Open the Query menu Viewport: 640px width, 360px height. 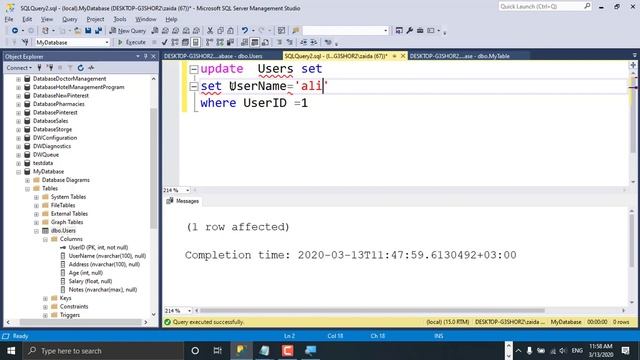[x=69, y=19]
